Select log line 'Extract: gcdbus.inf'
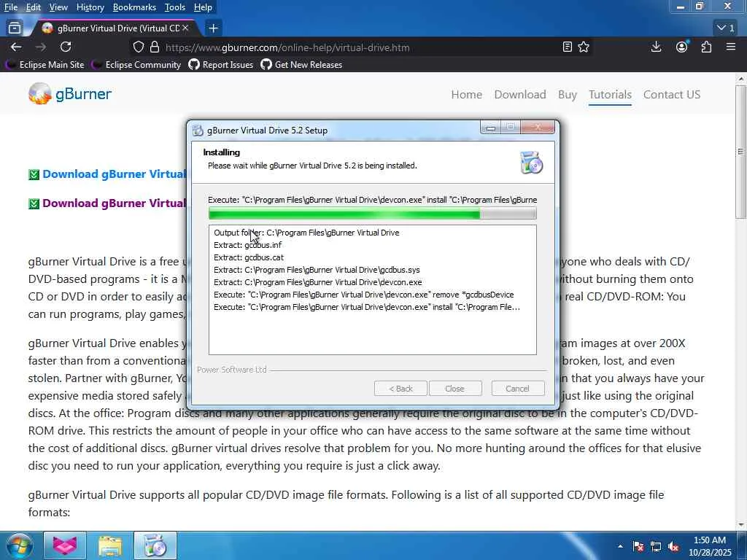Screen dimensions: 747x560 tap(248, 245)
